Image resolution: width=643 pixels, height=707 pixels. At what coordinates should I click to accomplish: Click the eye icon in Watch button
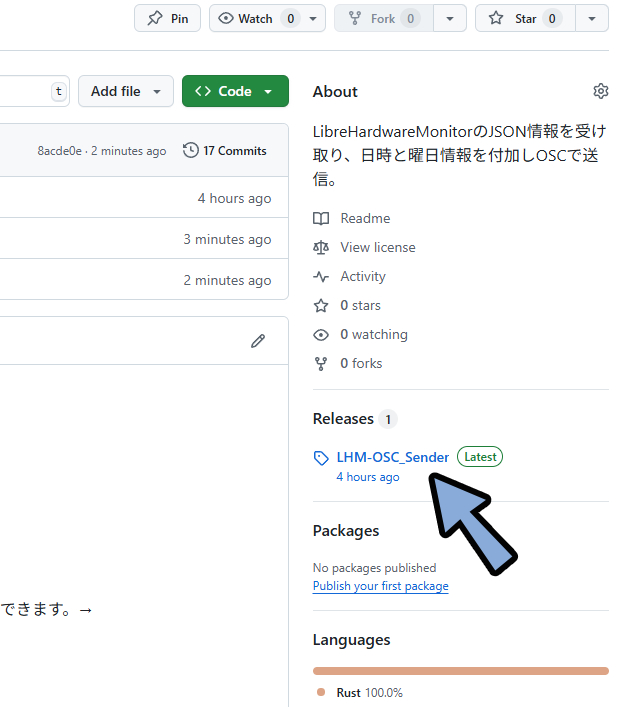[226, 18]
